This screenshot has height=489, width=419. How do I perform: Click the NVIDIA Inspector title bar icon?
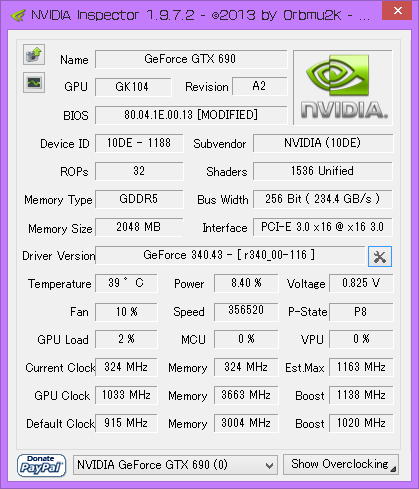tap(18, 15)
